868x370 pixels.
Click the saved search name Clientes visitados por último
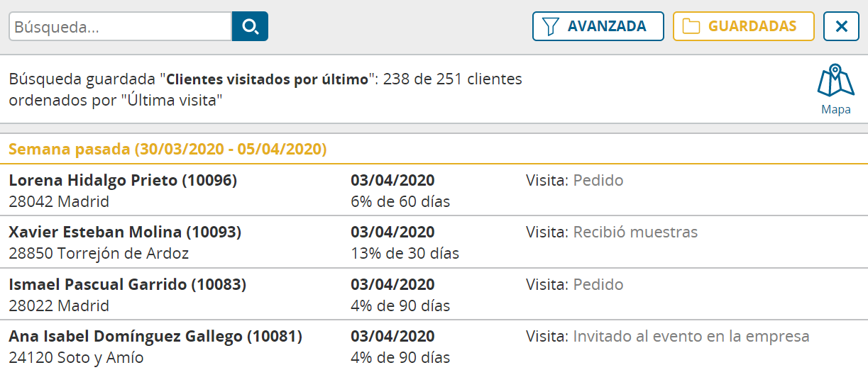267,79
